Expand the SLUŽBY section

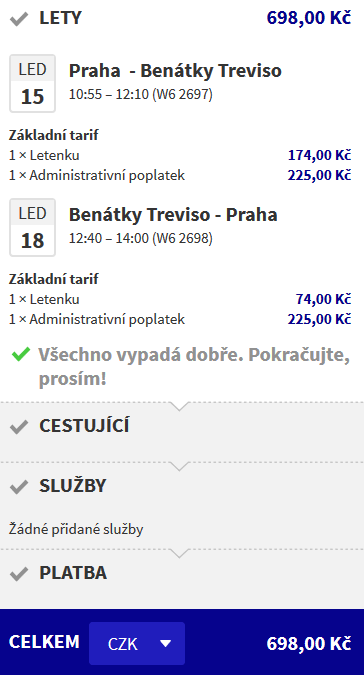coord(182,486)
